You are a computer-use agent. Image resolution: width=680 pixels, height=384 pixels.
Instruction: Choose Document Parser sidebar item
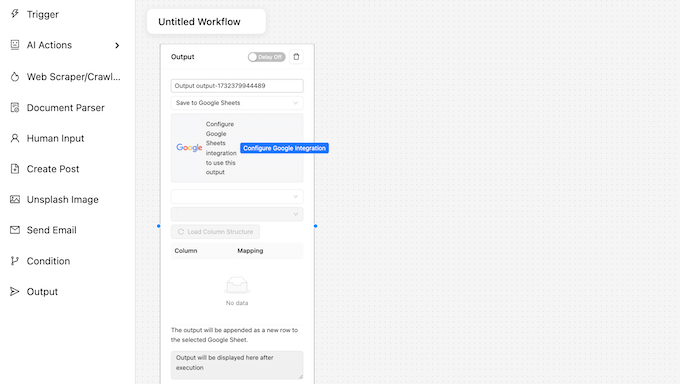pos(65,108)
